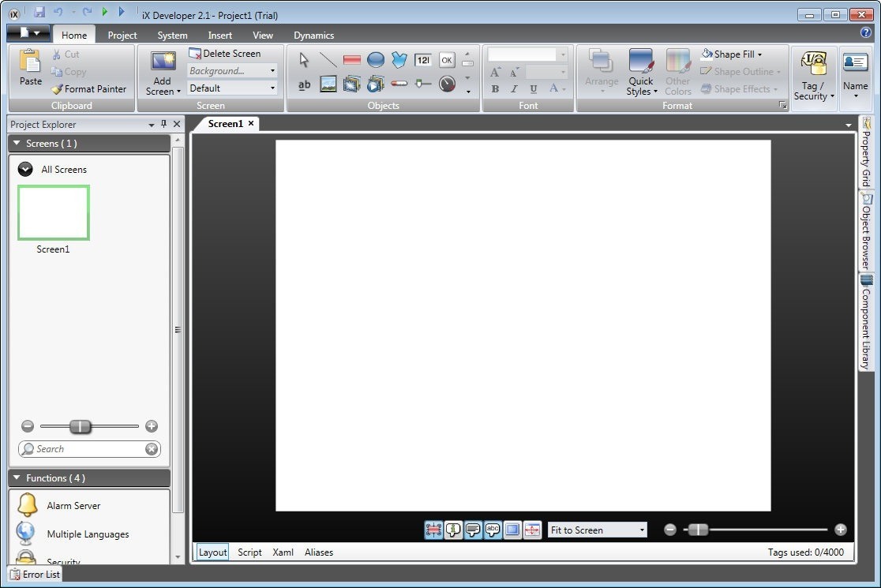Click the Save icon in title bar
Image resolution: width=881 pixels, height=588 pixels.
point(39,12)
